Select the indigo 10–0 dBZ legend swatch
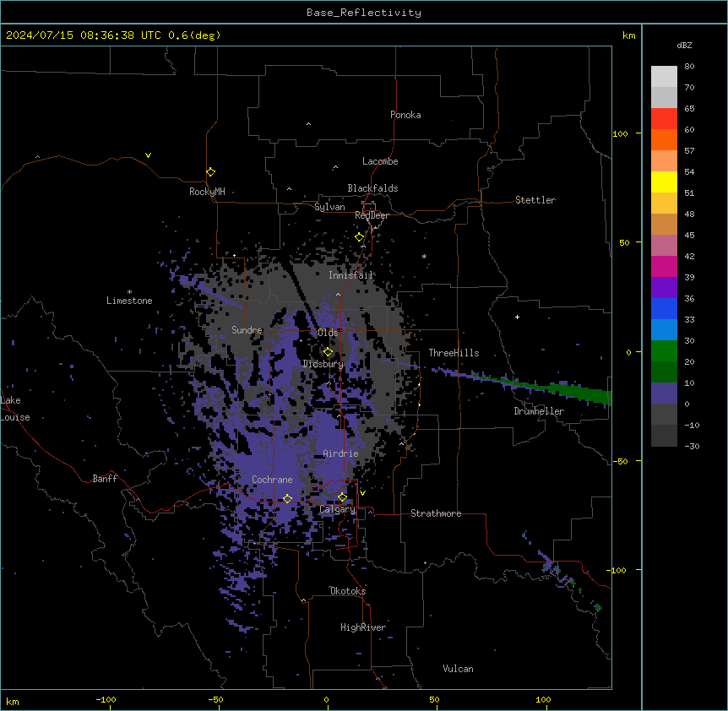 [x=664, y=393]
